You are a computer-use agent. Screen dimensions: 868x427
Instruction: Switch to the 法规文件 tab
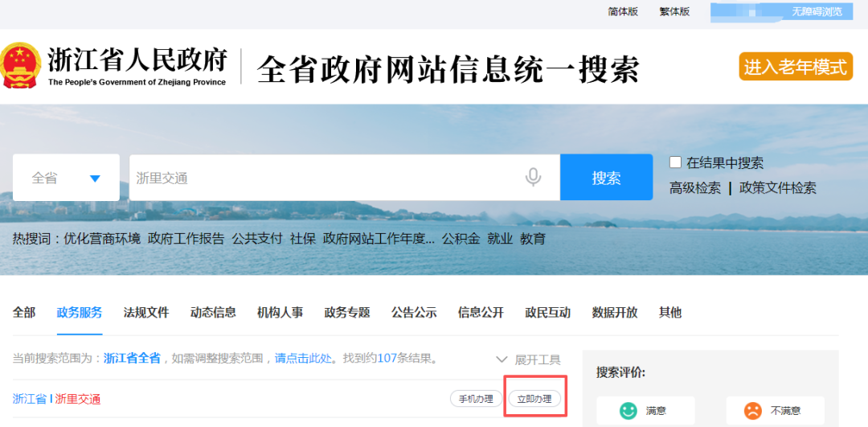(146, 312)
